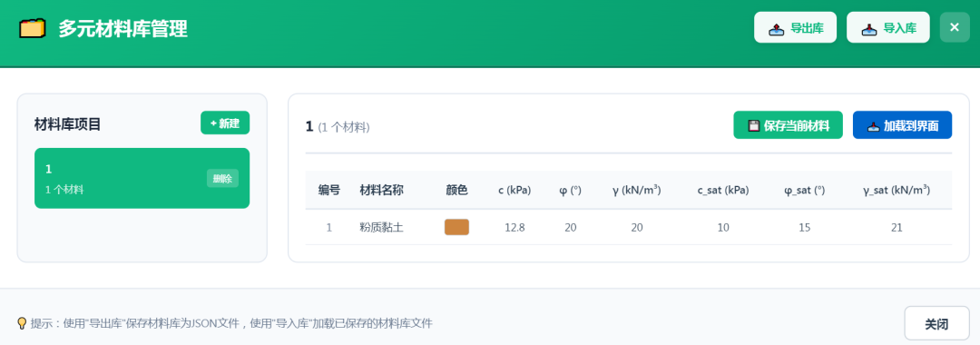Delete library item 1 using 删除

coord(222,178)
